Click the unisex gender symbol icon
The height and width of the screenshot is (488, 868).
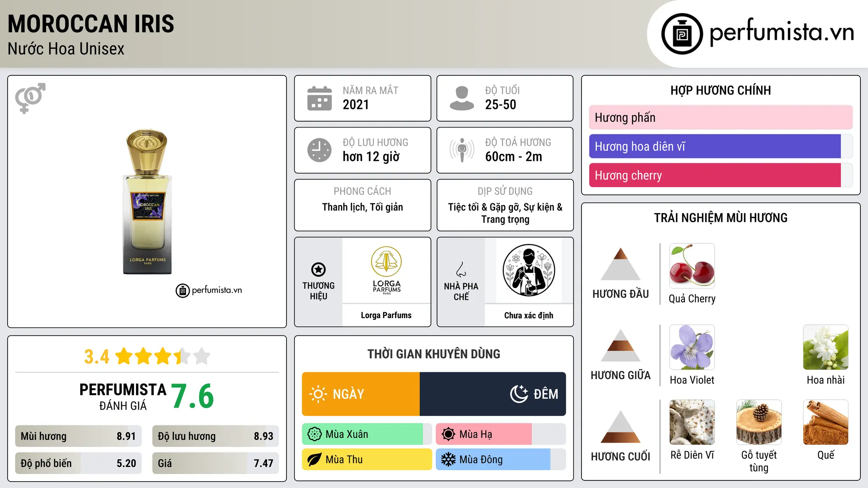(x=30, y=98)
